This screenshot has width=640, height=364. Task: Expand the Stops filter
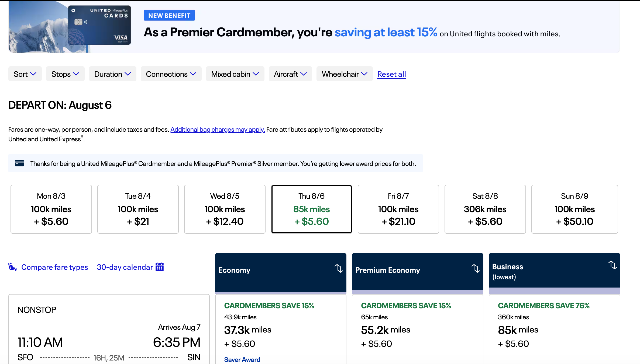pyautogui.click(x=65, y=74)
